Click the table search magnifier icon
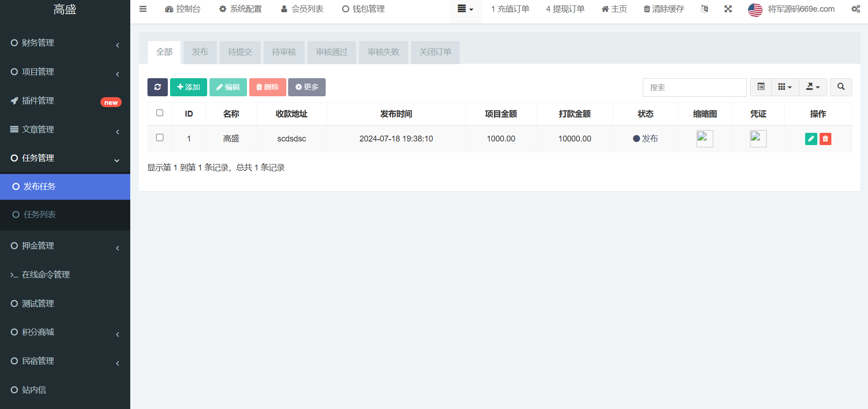Screen dimensions: 868x409 841,87
